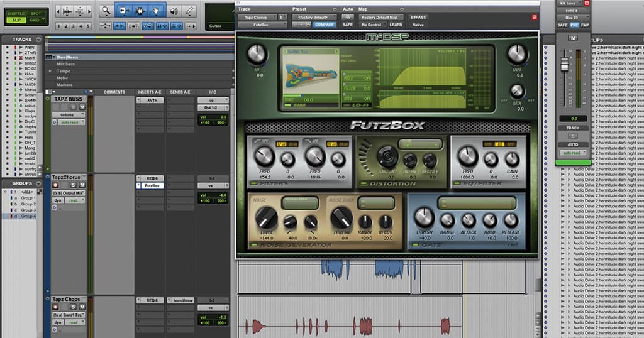This screenshot has height=338, width=644.
Task: Toggle the NOISE GENERATOR enable LED
Action: (x=254, y=245)
